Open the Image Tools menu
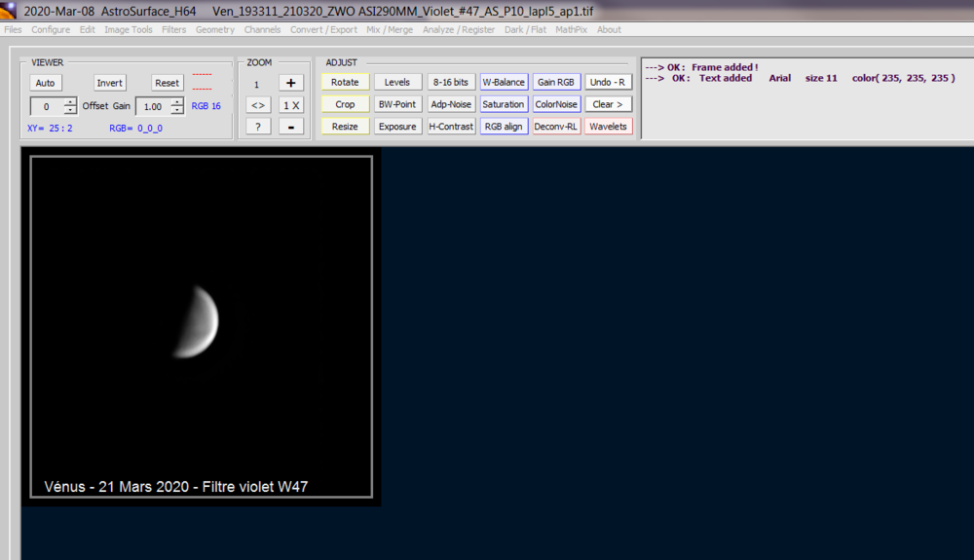974x560 pixels. 128,29
